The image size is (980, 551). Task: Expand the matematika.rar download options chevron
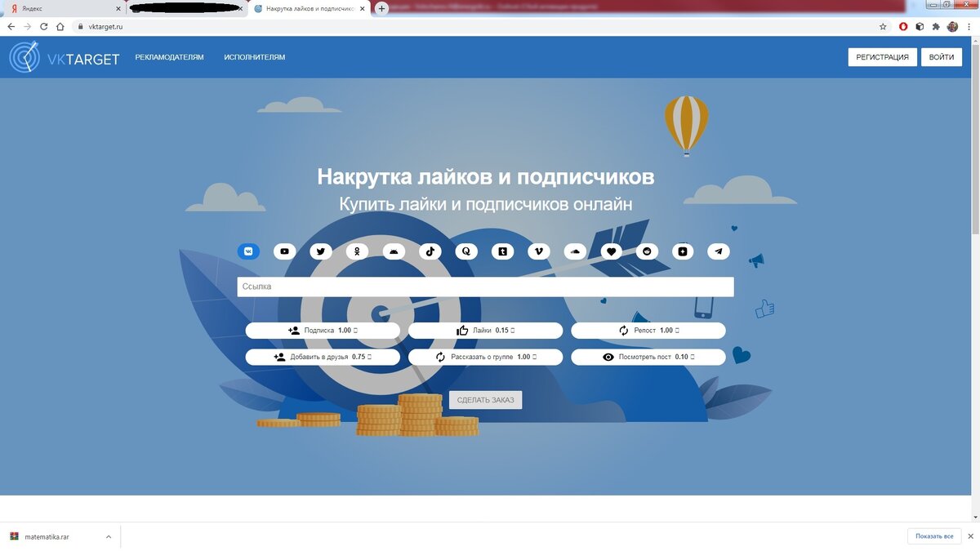click(x=108, y=536)
